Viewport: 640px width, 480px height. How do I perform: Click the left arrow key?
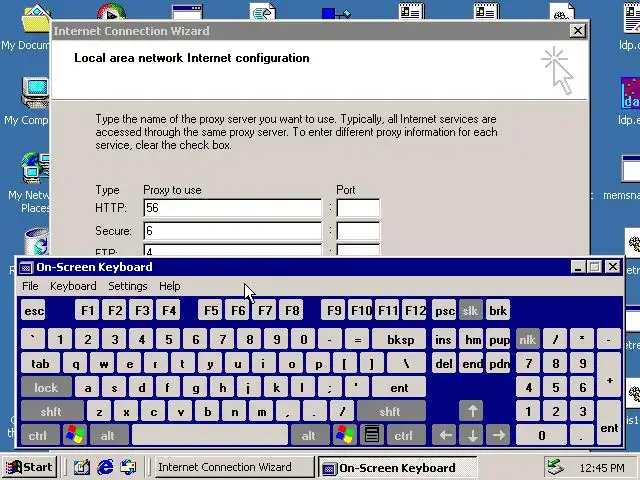tap(445, 435)
